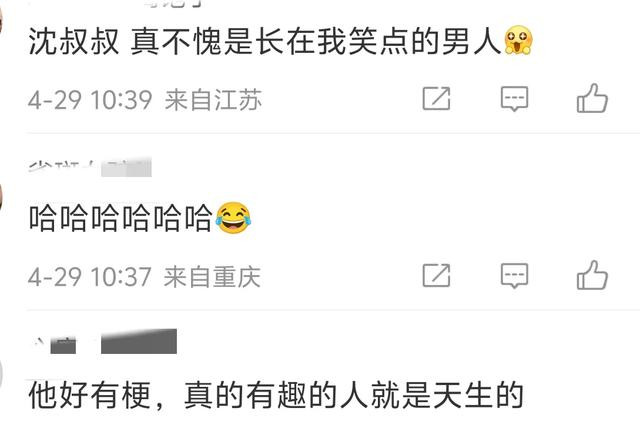This screenshot has width=640, height=428.
Task: Share the 江苏 comment via forward icon
Action: (436, 98)
